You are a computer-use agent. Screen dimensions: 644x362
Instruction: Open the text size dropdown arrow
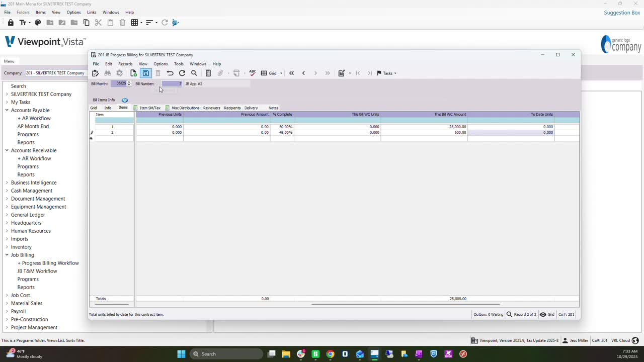(30, 23)
